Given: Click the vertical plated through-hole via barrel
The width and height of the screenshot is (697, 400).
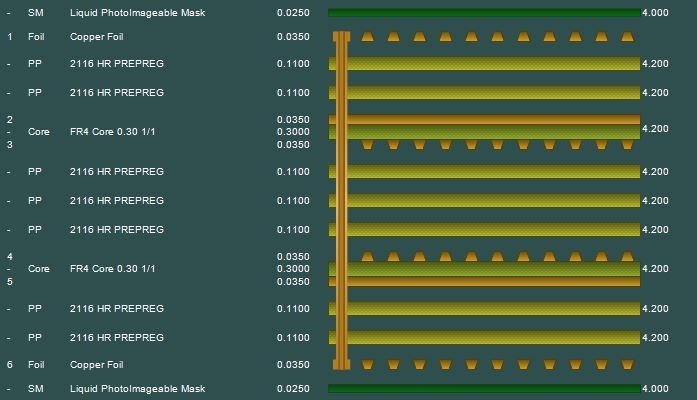Looking at the screenshot, I should pyautogui.click(x=341, y=201).
